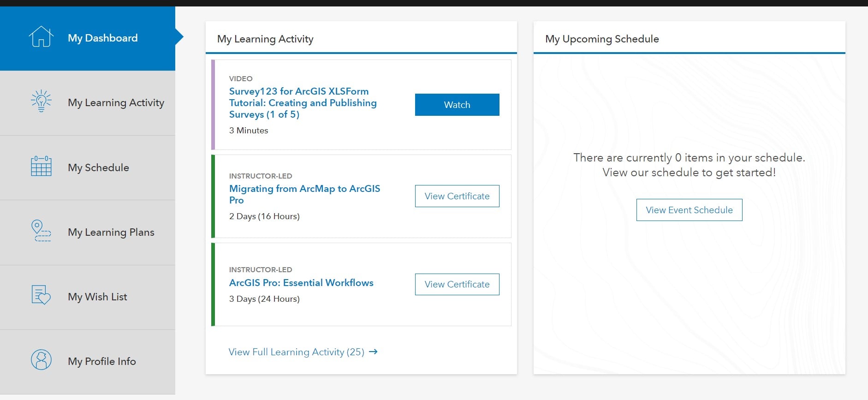Open My Wish List sidebar item
868x400 pixels.
click(88, 297)
